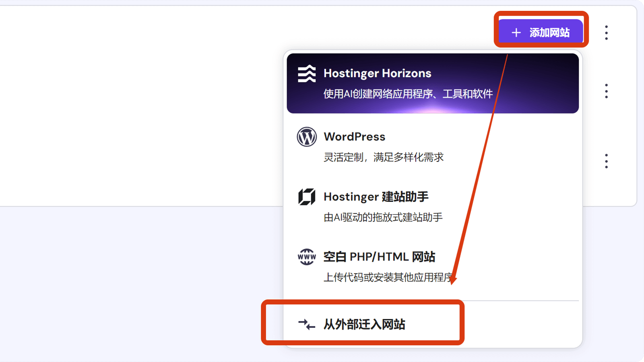Click the plus icon in 添加网站
644x362 pixels.
516,33
